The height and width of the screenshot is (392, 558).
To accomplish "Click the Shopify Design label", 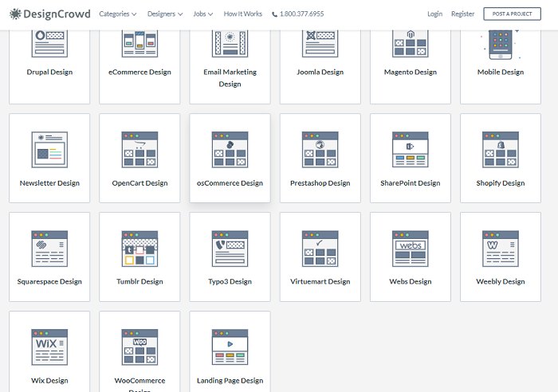I will coord(501,182).
